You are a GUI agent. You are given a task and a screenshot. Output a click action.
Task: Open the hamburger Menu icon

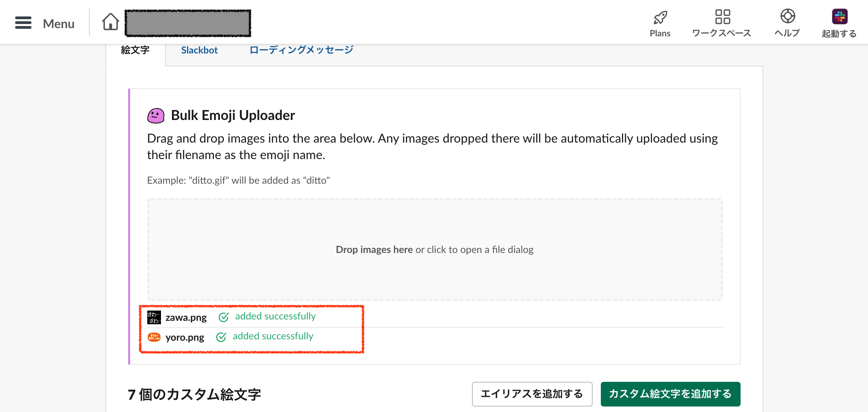pyautogui.click(x=23, y=23)
